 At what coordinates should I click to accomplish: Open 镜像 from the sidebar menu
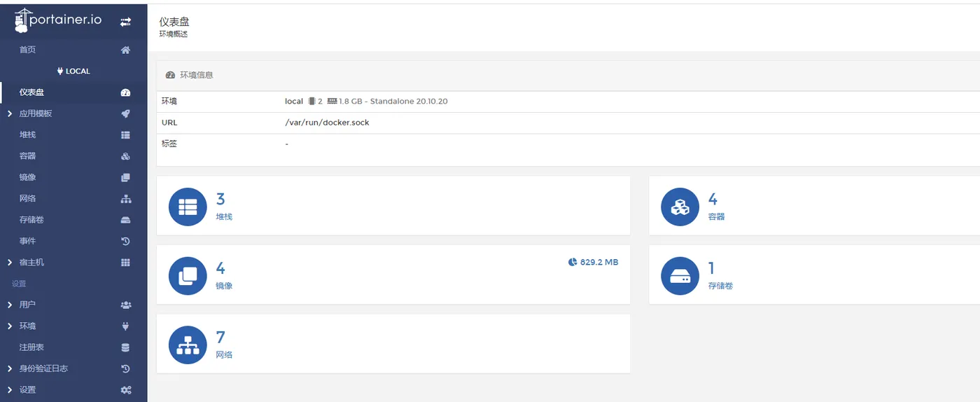coord(27,178)
